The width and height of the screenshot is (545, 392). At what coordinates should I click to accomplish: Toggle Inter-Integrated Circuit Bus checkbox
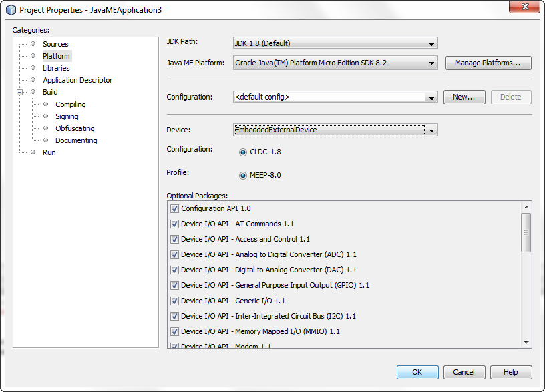(174, 317)
